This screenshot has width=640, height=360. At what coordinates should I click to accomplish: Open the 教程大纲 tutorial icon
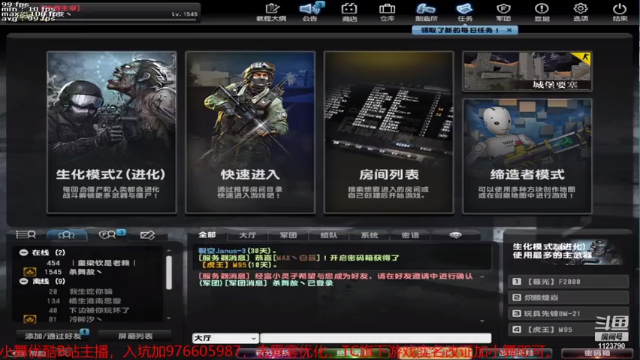click(271, 12)
